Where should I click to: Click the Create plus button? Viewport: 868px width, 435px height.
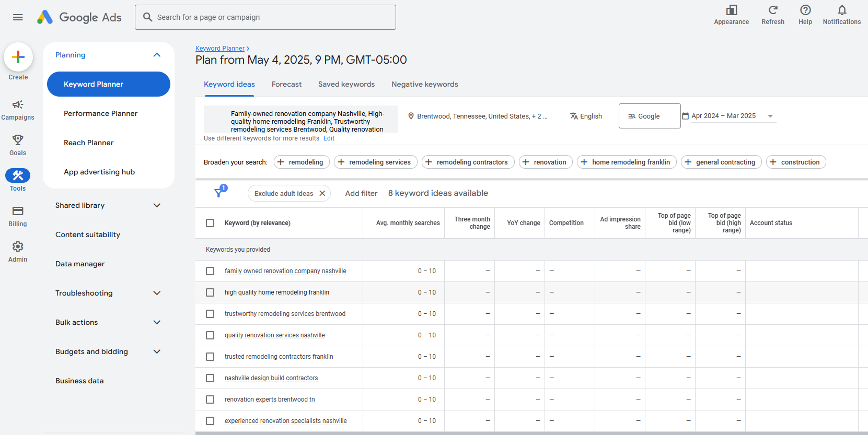pyautogui.click(x=18, y=57)
